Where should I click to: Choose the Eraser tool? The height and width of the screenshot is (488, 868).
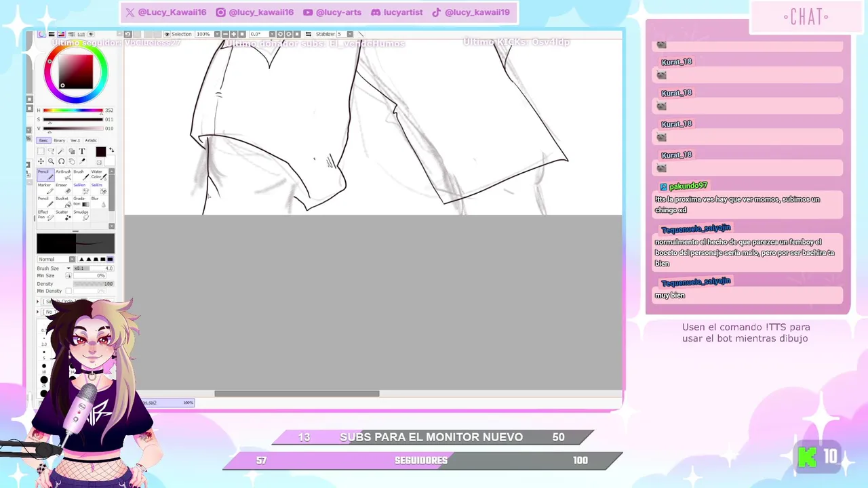(63, 188)
